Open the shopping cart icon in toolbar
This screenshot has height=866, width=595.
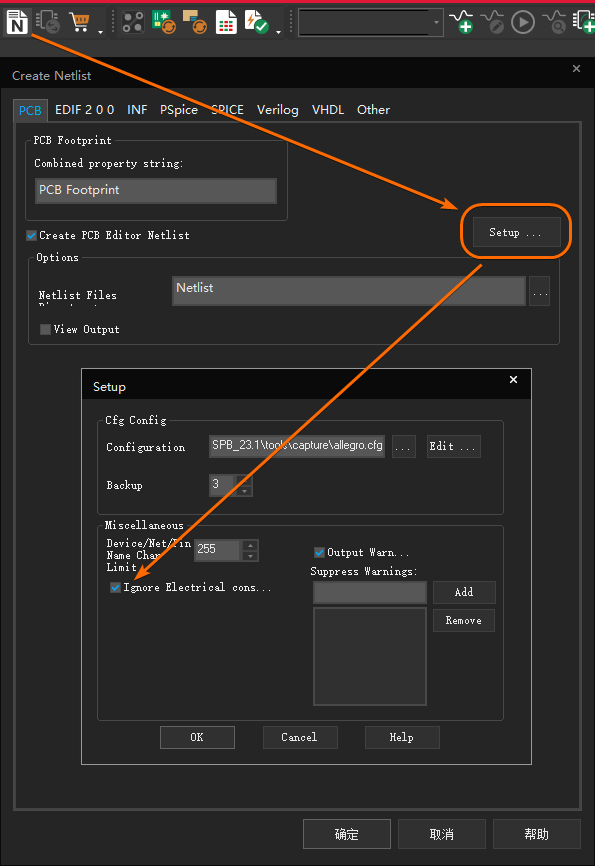pyautogui.click(x=80, y=22)
